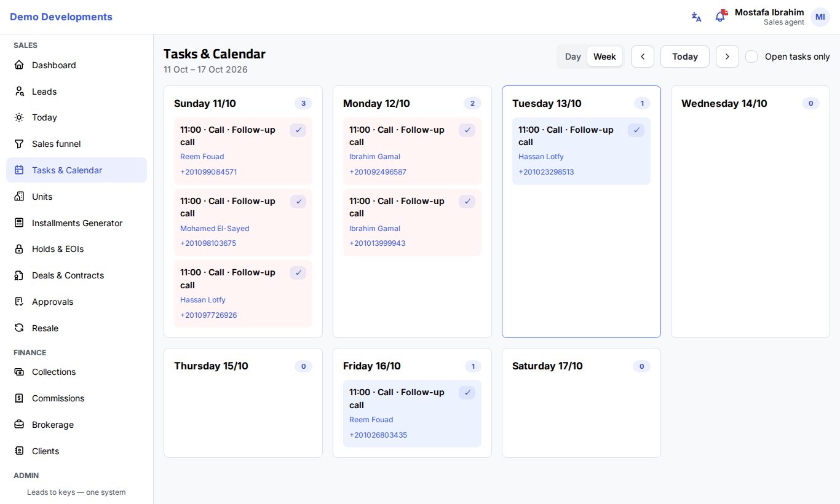The width and height of the screenshot is (840, 504).
Task: Open Dashboard from the sidebar
Action: 76,65
